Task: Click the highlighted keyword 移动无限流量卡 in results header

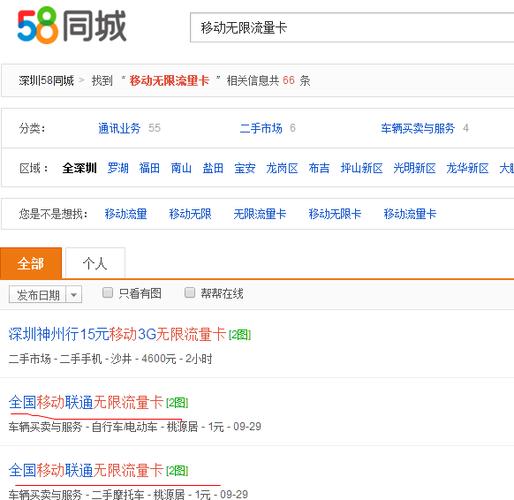Action: pyautogui.click(x=169, y=80)
